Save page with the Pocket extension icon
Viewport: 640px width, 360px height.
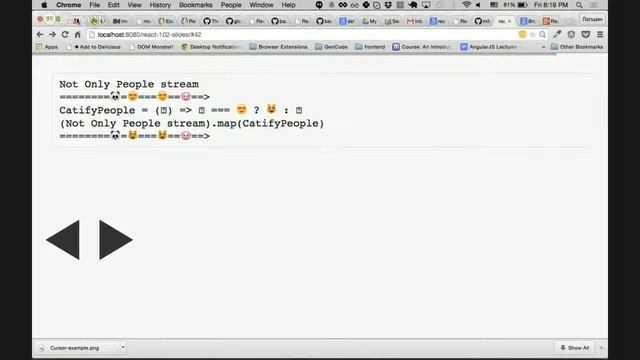point(586,35)
